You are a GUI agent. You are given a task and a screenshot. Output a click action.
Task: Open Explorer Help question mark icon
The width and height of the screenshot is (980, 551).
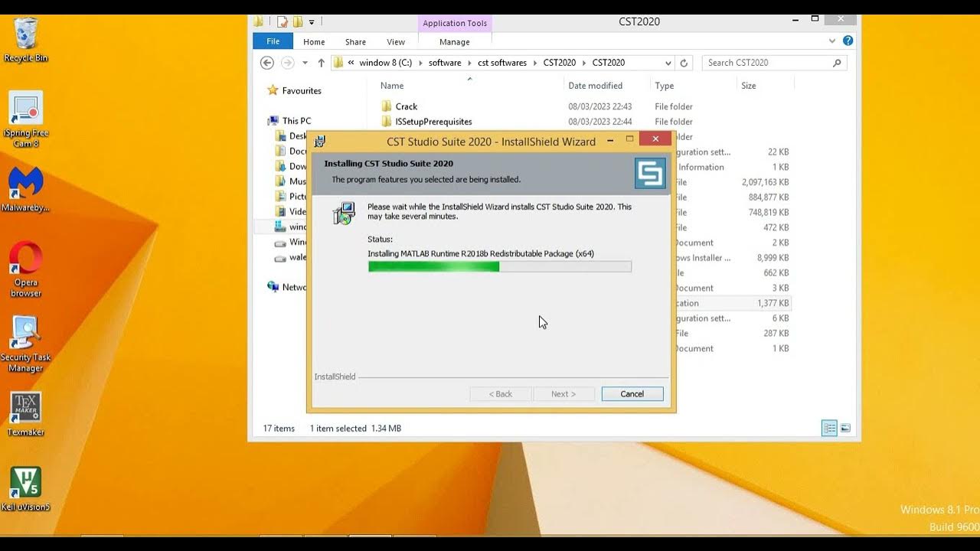pos(848,41)
